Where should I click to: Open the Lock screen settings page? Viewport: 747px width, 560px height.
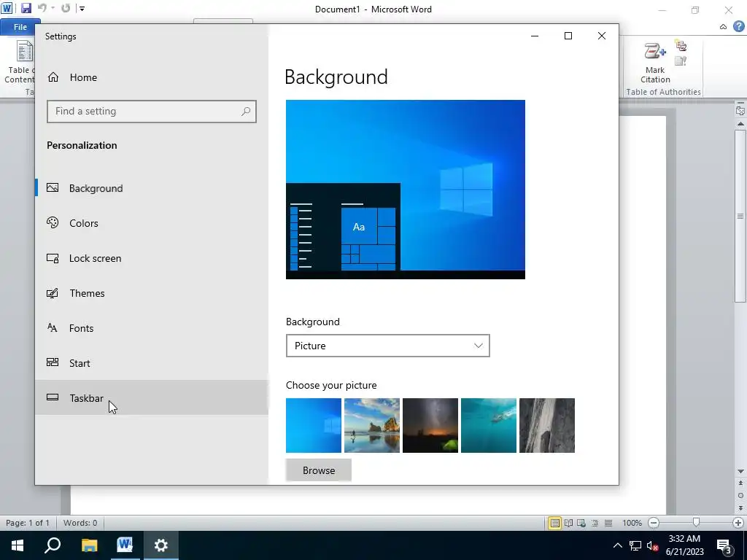tap(152, 258)
